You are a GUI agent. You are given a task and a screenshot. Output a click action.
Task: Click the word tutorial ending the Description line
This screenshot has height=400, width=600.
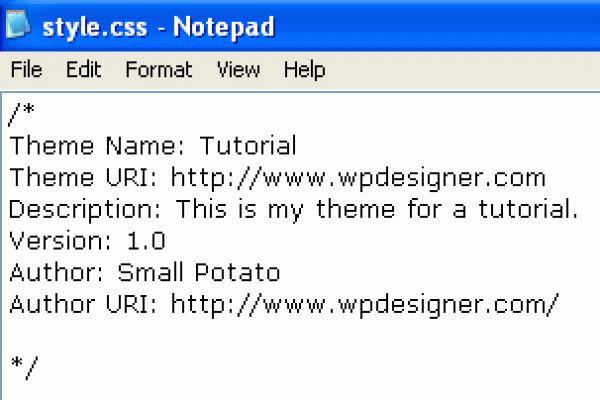528,210
